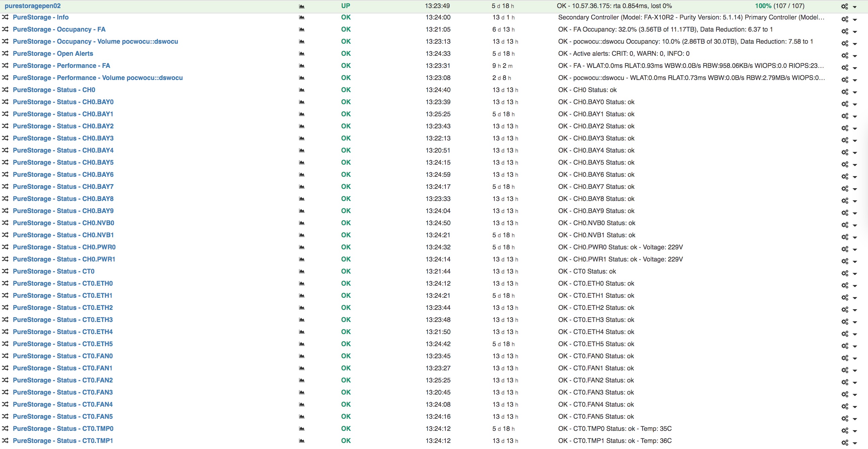Open actions dropdown arrow for Status - CT0.ETH3
Viewport: 868px width, 449px height.
pos(855,322)
